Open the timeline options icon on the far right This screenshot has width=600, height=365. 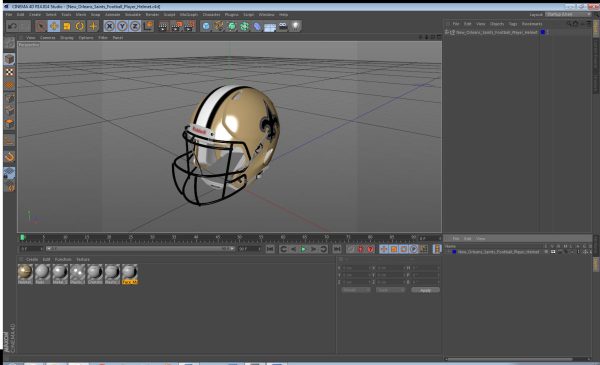(437, 249)
